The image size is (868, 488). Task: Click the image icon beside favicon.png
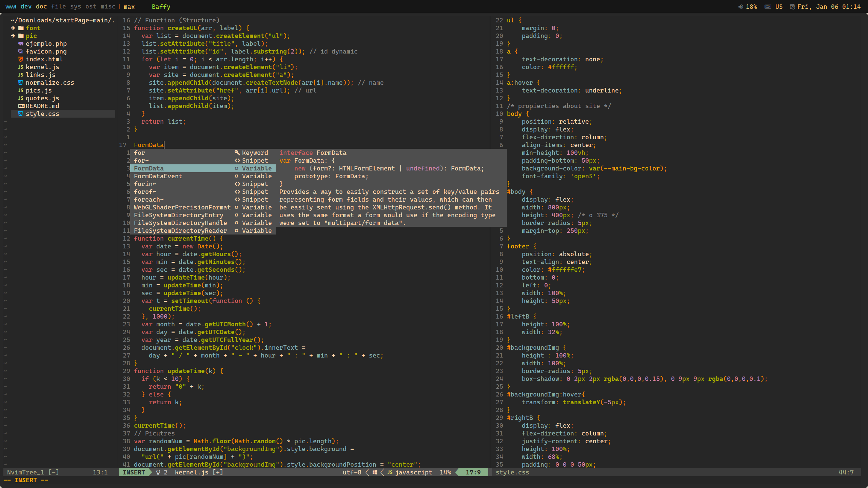[21, 52]
